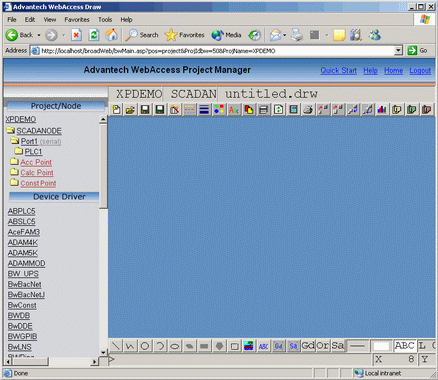Image resolution: width=438 pixels, height=380 pixels.
Task: Click the line style sample box
Action: tap(357, 346)
